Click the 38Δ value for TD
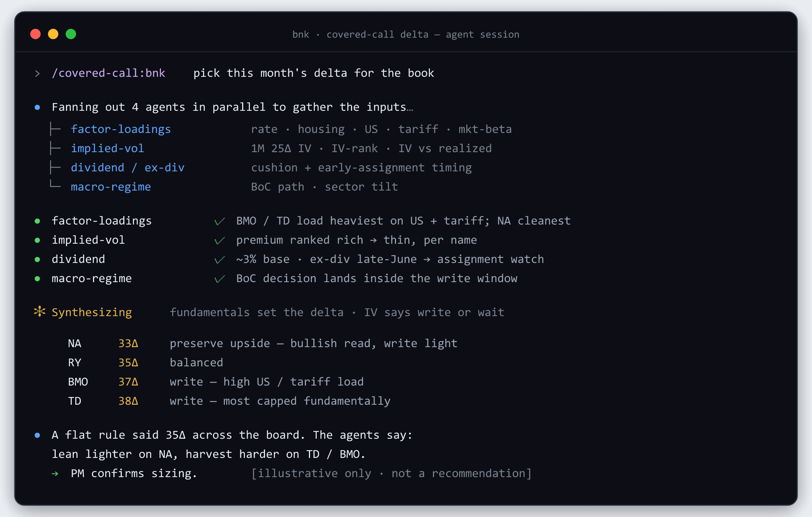The width and height of the screenshot is (812, 517). 128,401
